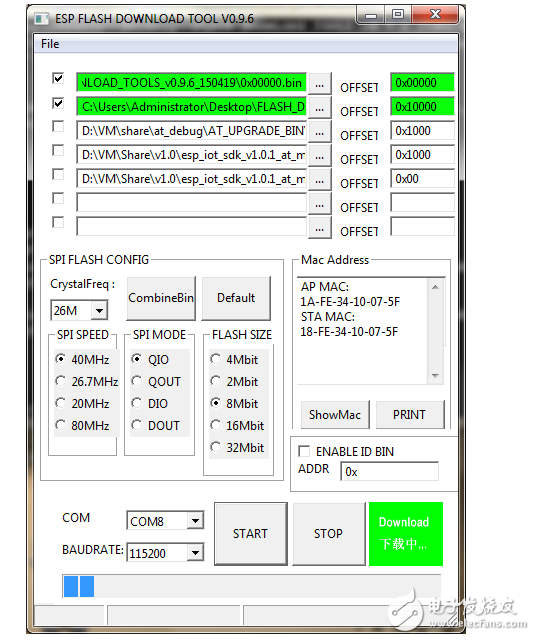The image size is (535, 640).
Task: Select DIO SPI mode
Action: pyautogui.click(x=150, y=404)
